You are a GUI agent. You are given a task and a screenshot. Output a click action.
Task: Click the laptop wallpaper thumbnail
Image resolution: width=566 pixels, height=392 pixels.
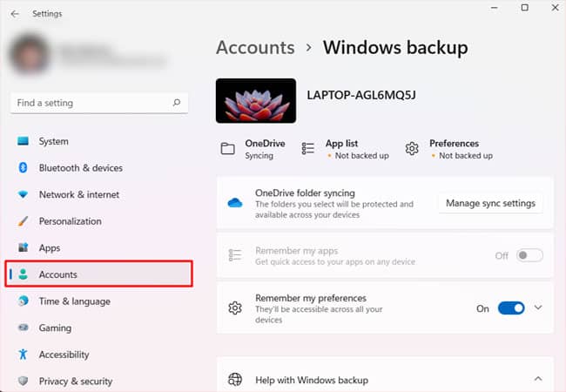pyautogui.click(x=256, y=101)
